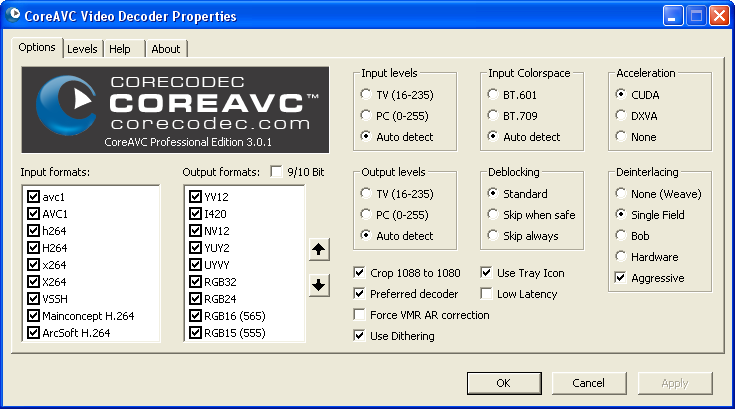Uncheck x264 lowercase input format

pyautogui.click(x=33, y=265)
